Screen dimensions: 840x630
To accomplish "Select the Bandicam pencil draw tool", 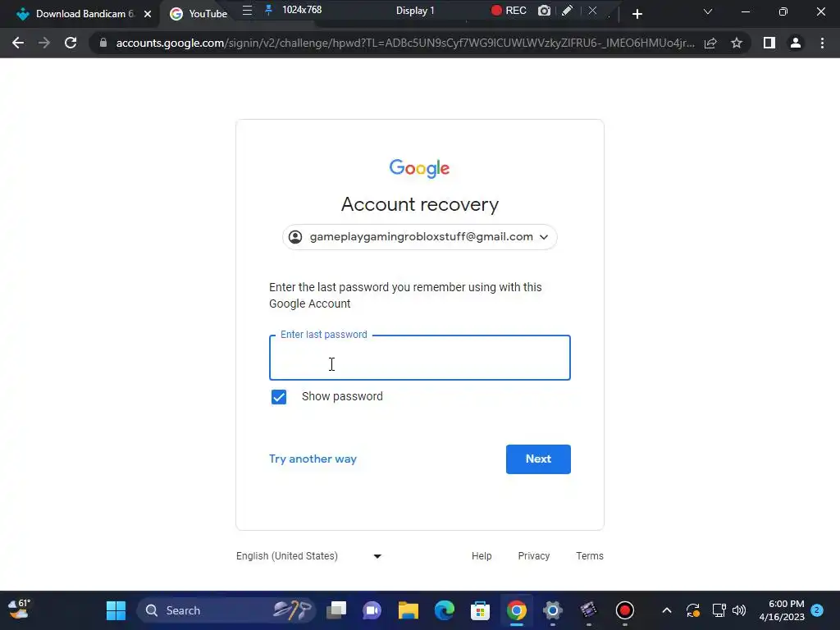I will [x=568, y=10].
